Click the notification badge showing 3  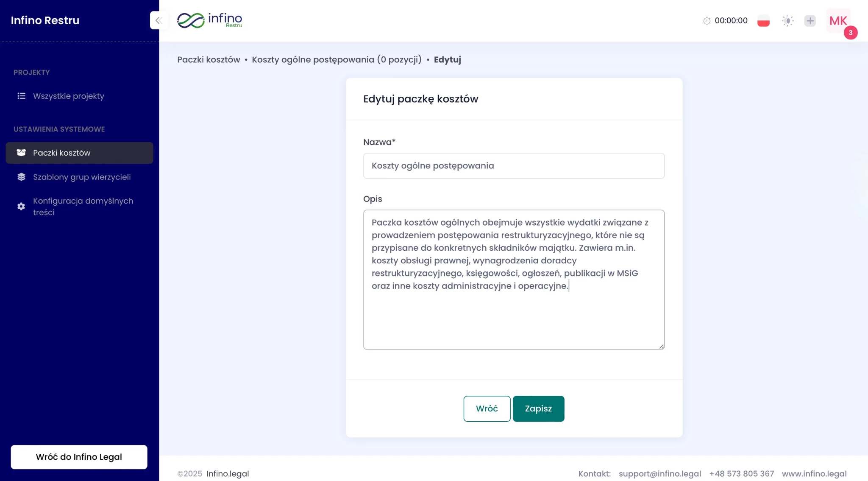[x=850, y=33]
